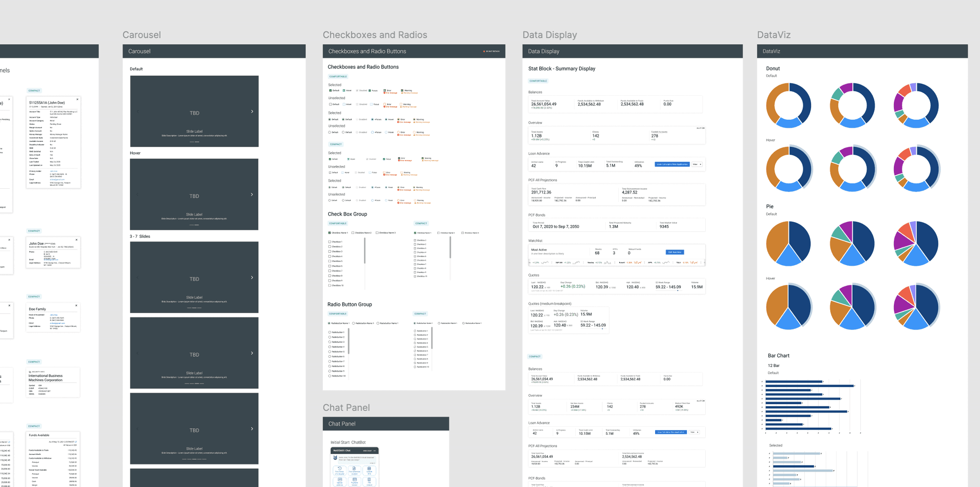Click pagination dots on the Default carousel
This screenshot has width=980, height=487.
(x=194, y=142)
